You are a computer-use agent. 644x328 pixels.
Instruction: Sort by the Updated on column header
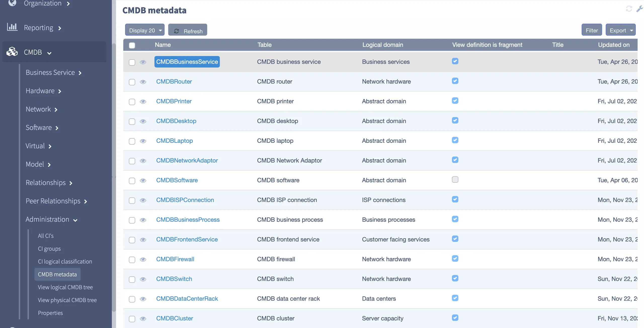[x=614, y=45]
